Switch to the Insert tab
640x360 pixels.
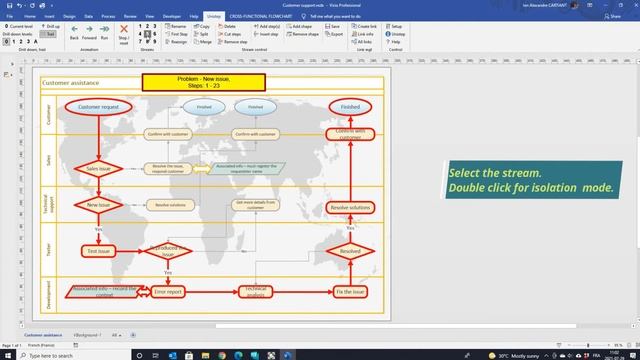(49, 16)
